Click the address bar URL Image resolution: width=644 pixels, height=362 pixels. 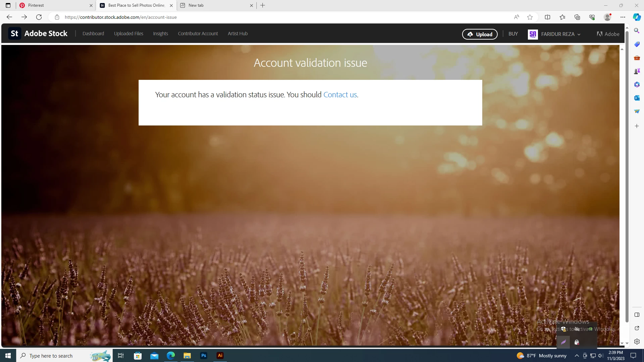click(x=121, y=17)
